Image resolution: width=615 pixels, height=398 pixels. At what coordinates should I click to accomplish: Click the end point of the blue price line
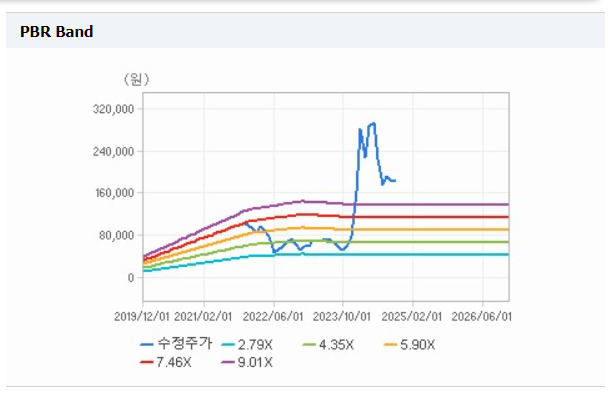tap(394, 181)
